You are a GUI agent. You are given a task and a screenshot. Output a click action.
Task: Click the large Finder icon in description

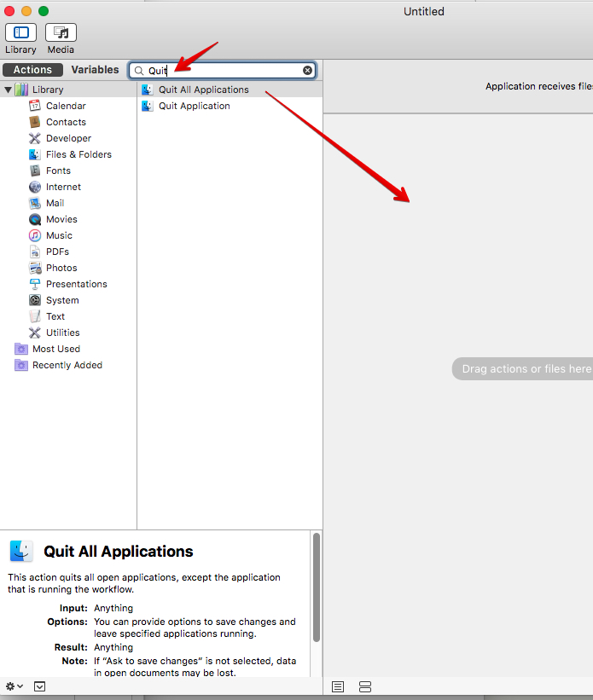click(21, 551)
